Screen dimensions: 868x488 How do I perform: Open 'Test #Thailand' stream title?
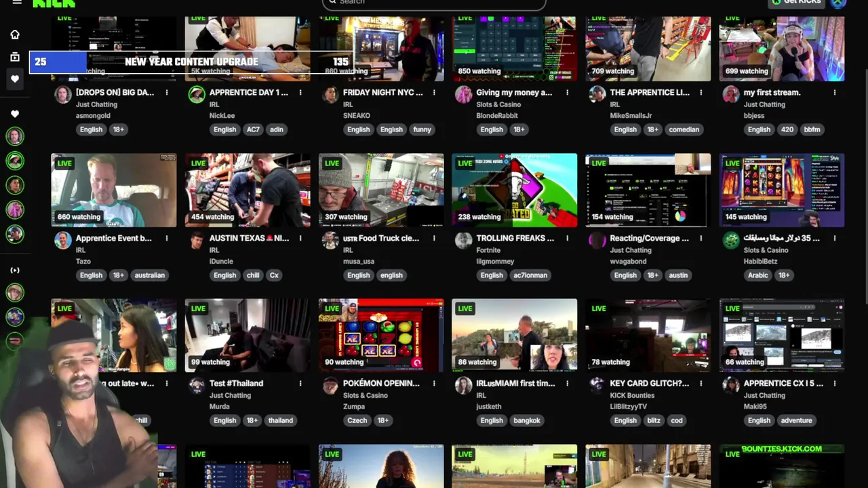point(236,383)
